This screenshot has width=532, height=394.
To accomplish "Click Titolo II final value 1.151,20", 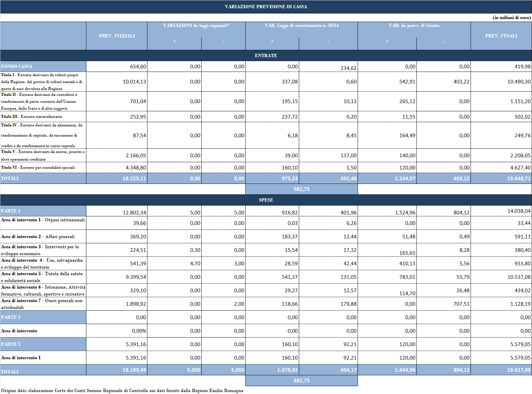I will (x=521, y=101).
